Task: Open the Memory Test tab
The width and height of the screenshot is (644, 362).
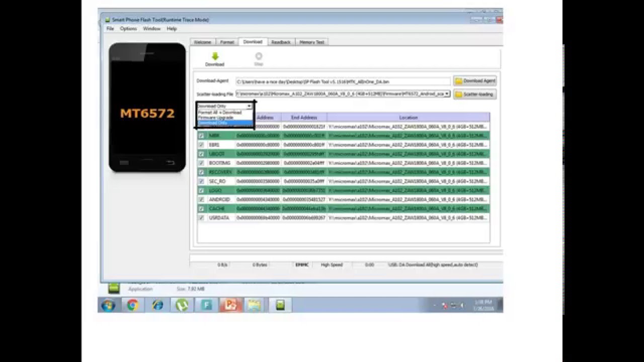Action: coord(312,42)
